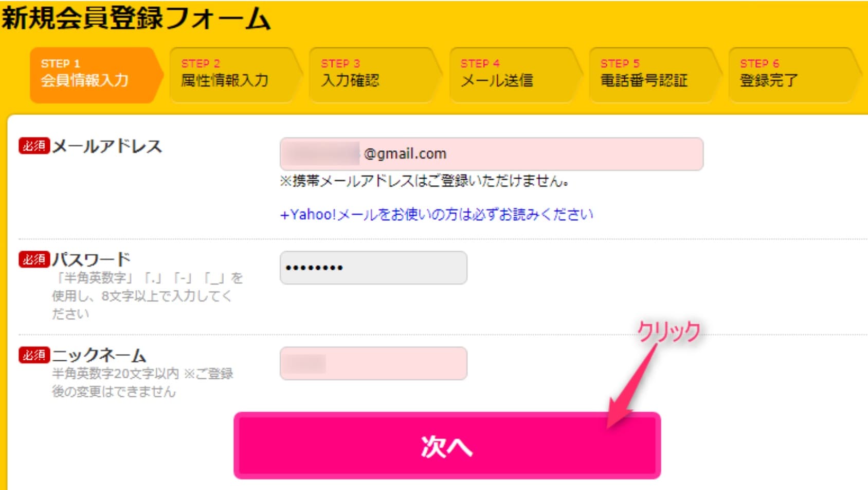Click the pink クリック annotation text
The image size is (868, 490).
tap(669, 331)
